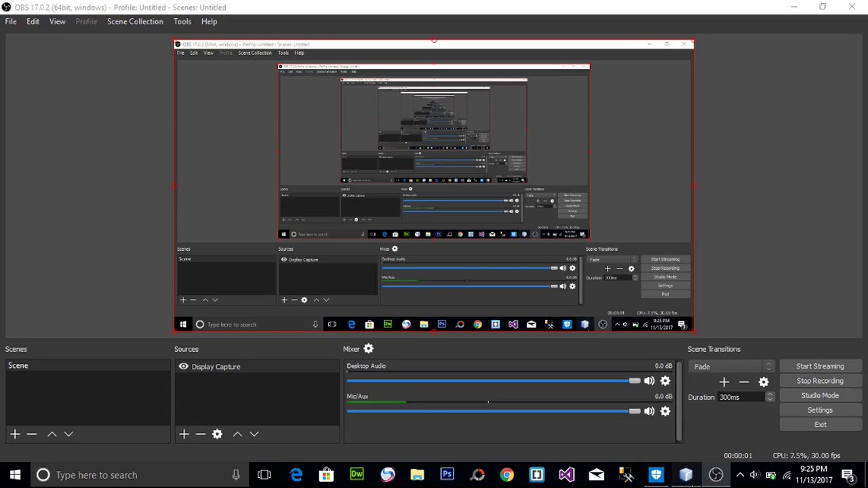Image resolution: width=868 pixels, height=488 pixels.
Task: Open File Explorer from the taskbar
Action: pyautogui.click(x=417, y=475)
